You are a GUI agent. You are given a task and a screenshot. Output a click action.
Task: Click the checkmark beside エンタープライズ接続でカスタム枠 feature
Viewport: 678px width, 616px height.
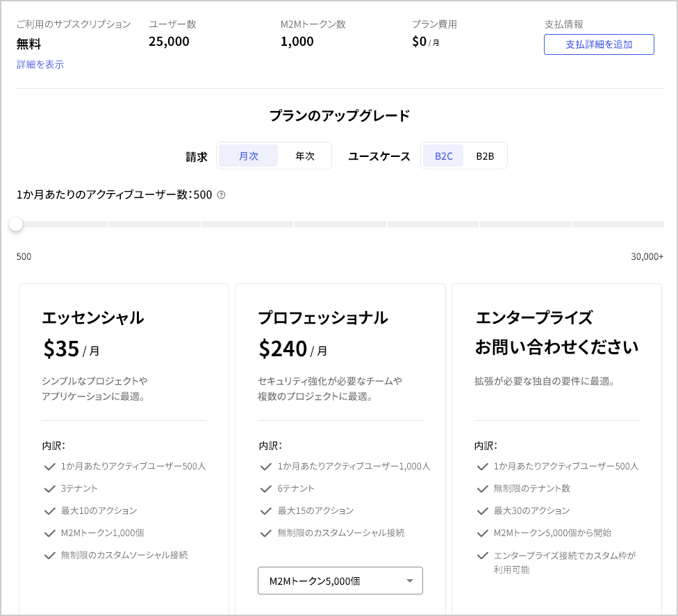tap(482, 555)
